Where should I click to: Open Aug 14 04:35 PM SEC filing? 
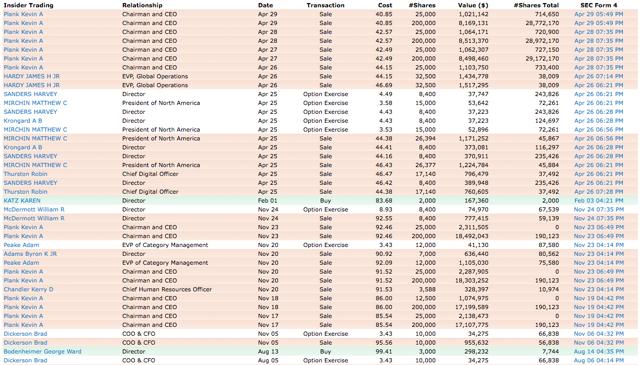599,352
